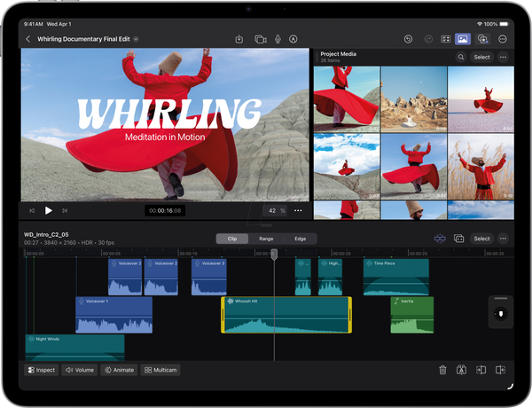Tap the timeline clip connection icon next to Select

(x=458, y=239)
